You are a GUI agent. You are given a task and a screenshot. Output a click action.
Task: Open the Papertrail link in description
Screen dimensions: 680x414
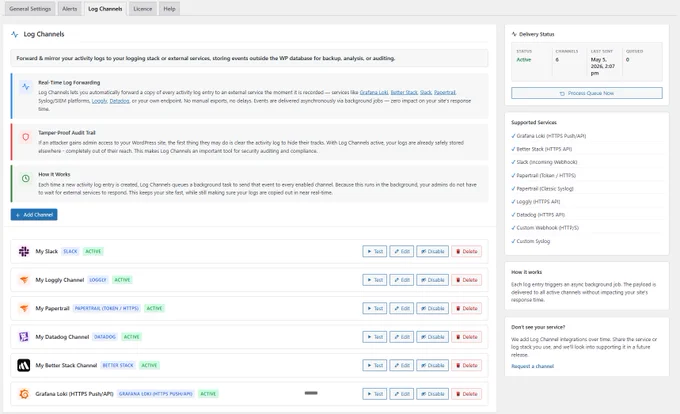[445, 92]
